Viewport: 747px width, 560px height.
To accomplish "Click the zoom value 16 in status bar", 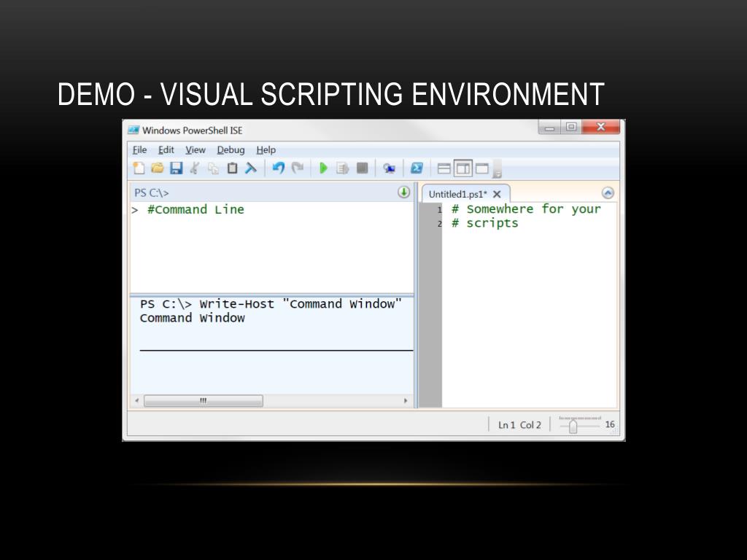I will tap(610, 424).
